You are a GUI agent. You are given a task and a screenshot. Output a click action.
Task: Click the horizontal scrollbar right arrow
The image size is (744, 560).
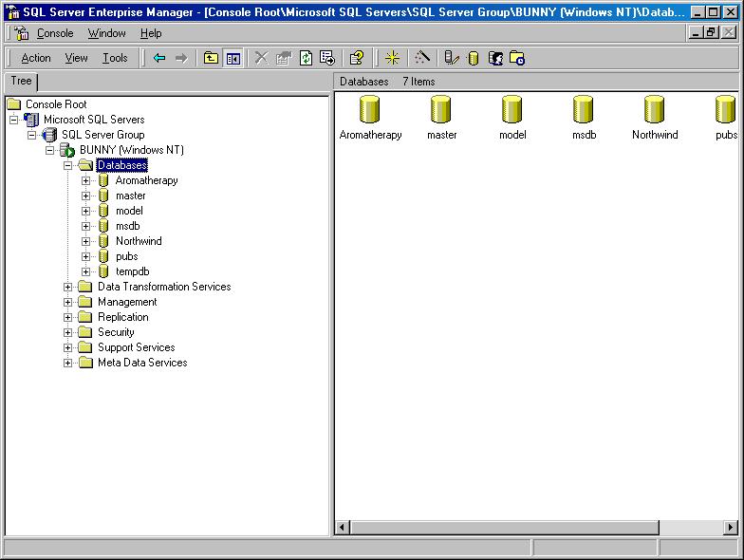pyautogui.click(x=731, y=527)
